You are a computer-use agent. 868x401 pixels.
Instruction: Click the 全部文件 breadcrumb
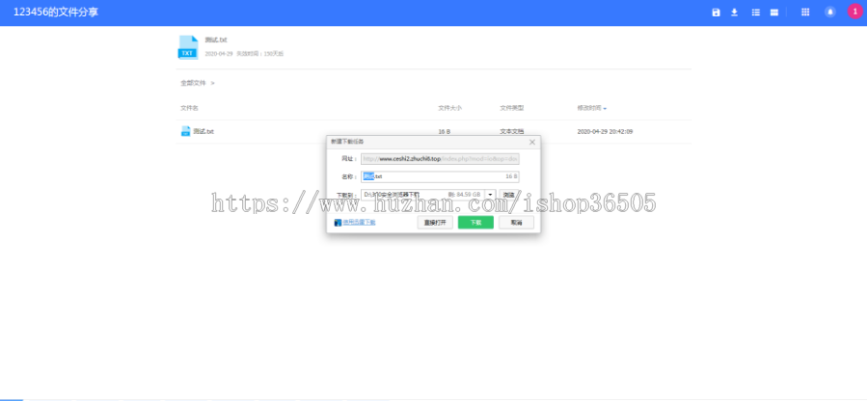[193, 83]
